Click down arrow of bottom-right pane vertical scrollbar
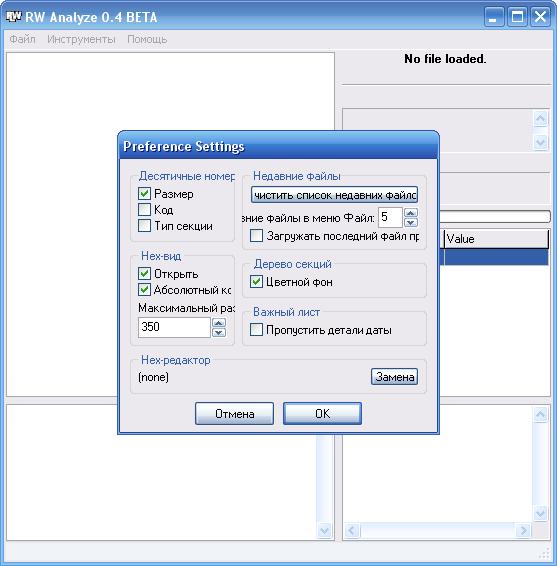Screen dimensions: 557x566 (540, 513)
